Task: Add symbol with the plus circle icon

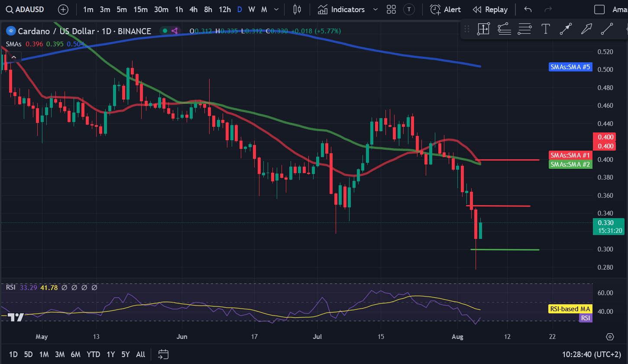Action: click(63, 10)
